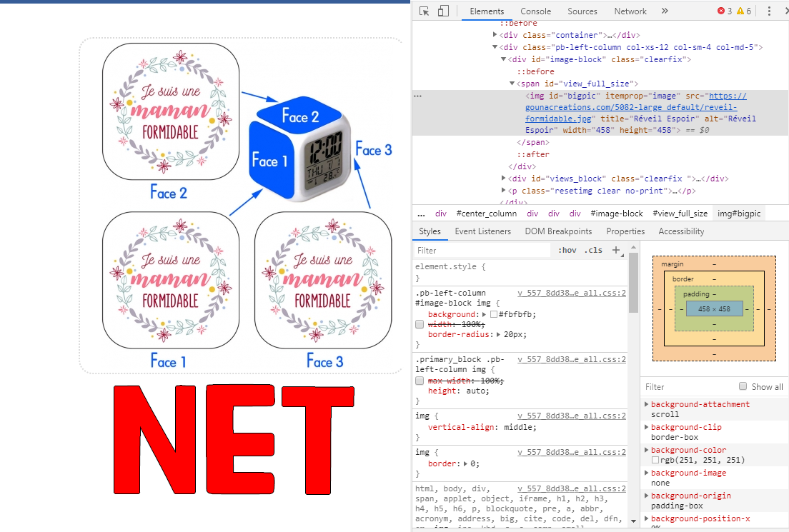The width and height of the screenshot is (789, 532).
Task: Open the Event Listeners sub-tab
Action: [482, 231]
